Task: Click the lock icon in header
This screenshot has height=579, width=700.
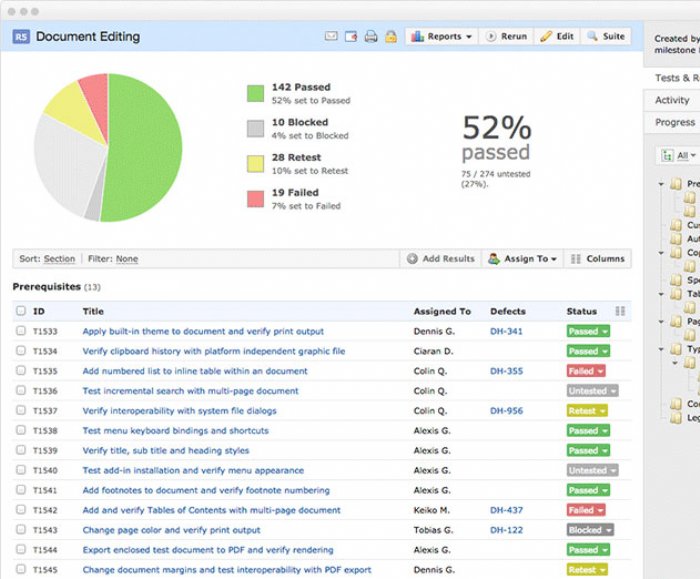Action: point(389,37)
